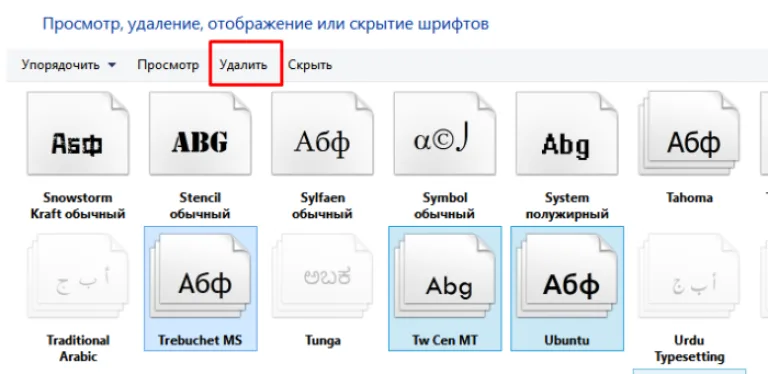
Task: Click the 'Traditional Arabic' label
Action: pyautogui.click(x=78, y=348)
